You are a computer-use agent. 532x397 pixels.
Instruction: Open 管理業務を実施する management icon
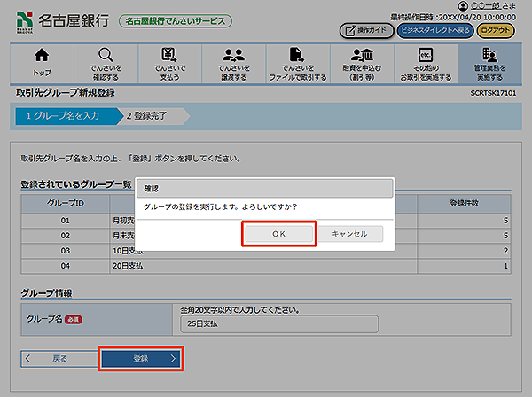coord(489,57)
